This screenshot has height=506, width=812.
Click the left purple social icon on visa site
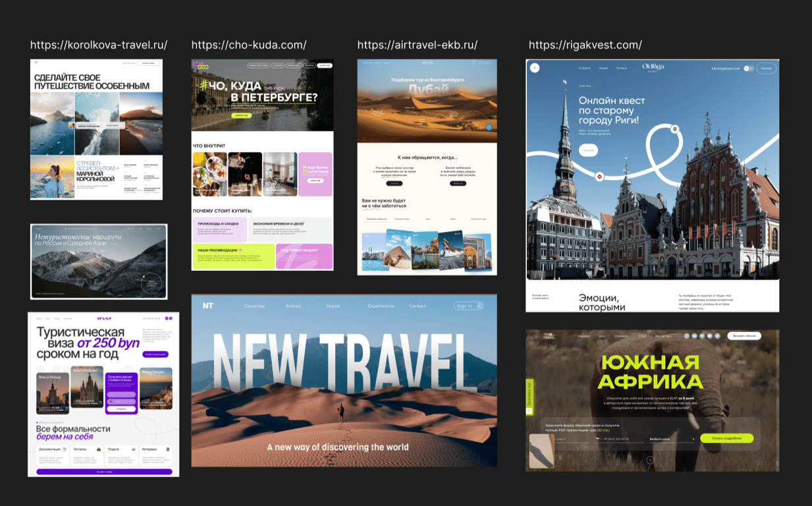167,318
